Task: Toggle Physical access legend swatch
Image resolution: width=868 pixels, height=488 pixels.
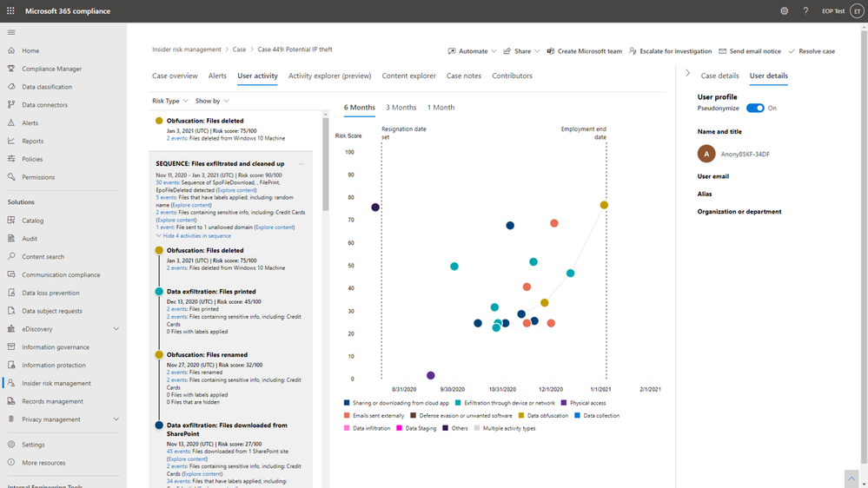Action: pos(564,403)
